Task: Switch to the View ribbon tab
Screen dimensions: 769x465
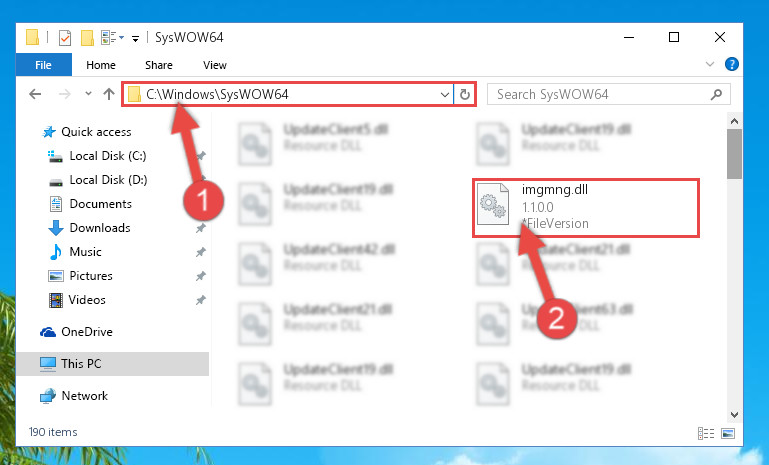Action: tap(215, 65)
